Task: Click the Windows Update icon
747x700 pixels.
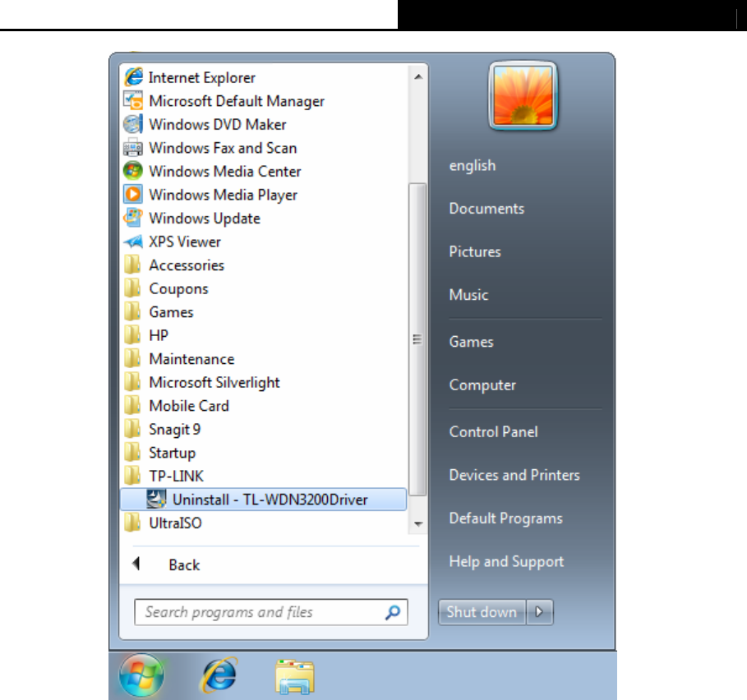Action: pyautogui.click(x=133, y=218)
